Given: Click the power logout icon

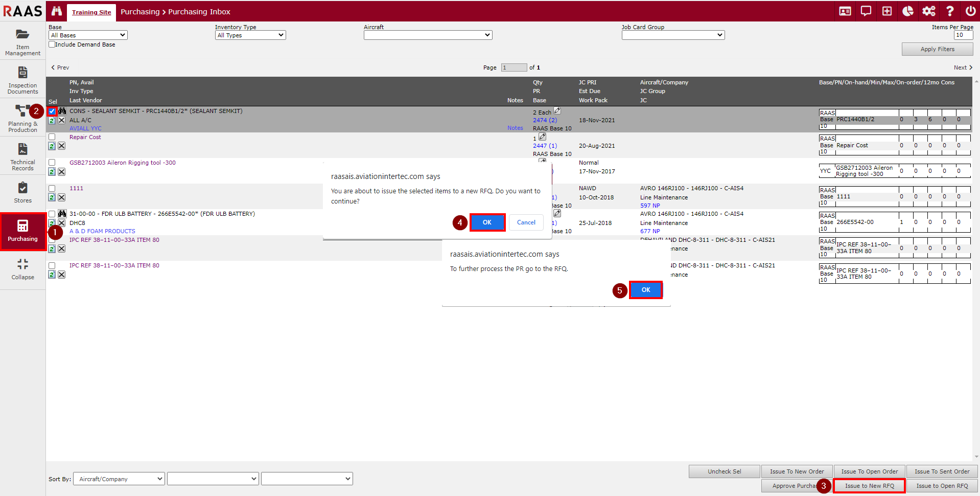Looking at the screenshot, I should [x=970, y=11].
